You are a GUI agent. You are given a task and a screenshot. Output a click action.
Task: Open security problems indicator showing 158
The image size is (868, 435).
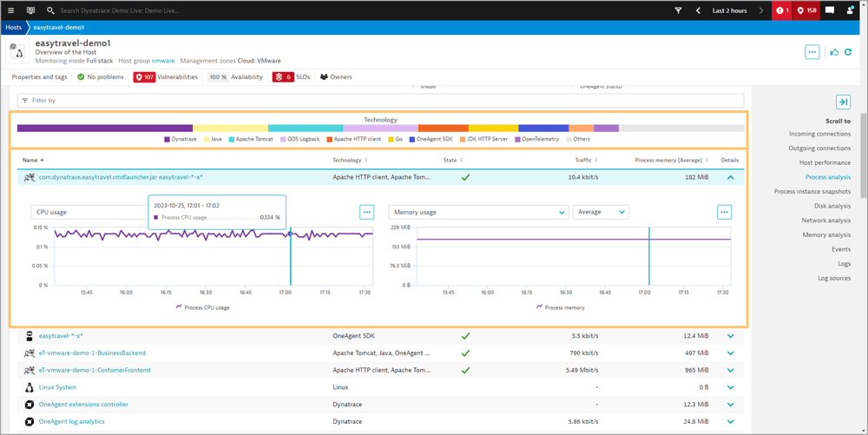click(806, 10)
